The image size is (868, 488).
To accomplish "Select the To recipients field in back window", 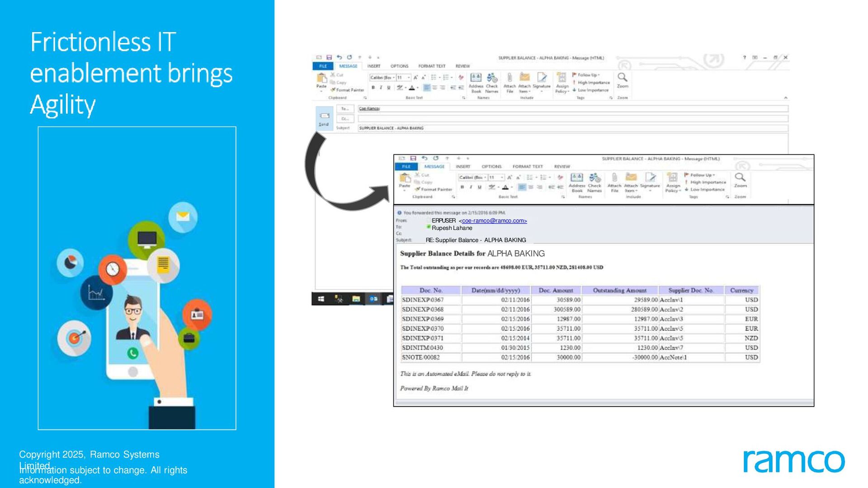I will 573,109.
